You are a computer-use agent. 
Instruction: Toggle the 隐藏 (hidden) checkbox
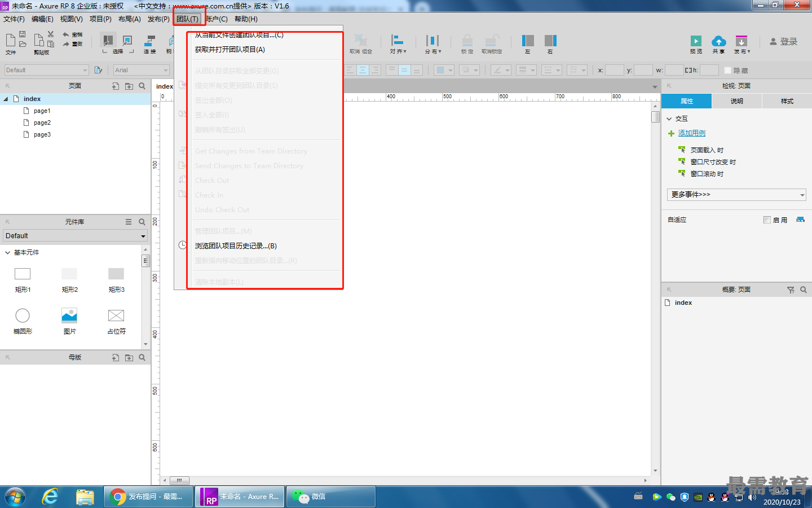pos(727,70)
